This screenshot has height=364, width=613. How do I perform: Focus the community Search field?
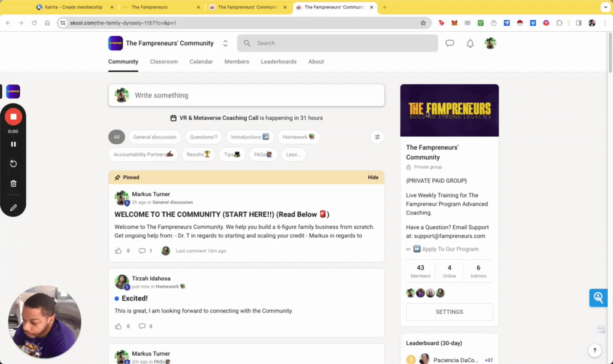pos(338,43)
